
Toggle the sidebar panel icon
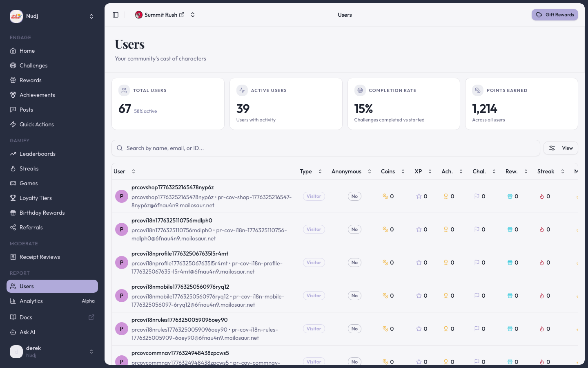[116, 15]
